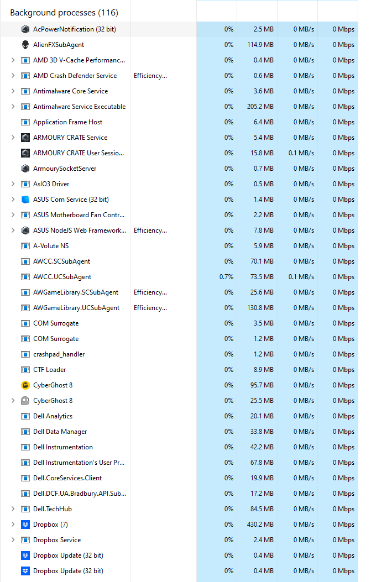
Task: Expand the ASUS Com Service row
Action: (x=13, y=200)
